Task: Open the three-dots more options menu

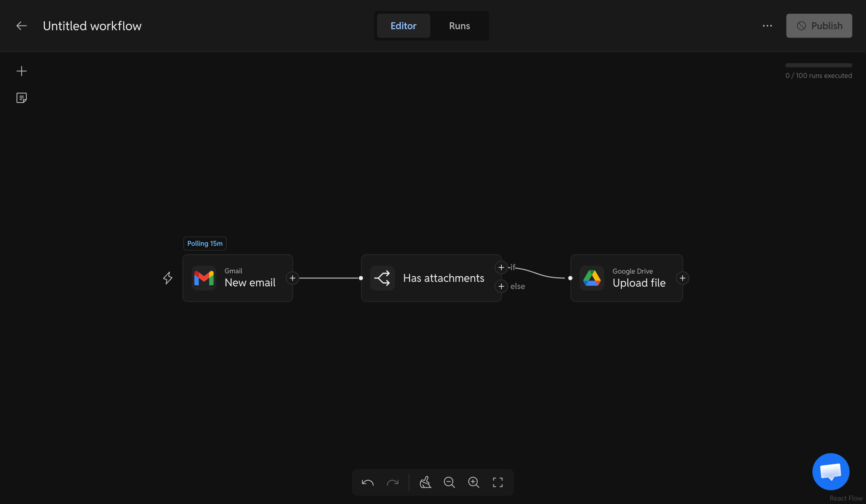Action: click(767, 26)
